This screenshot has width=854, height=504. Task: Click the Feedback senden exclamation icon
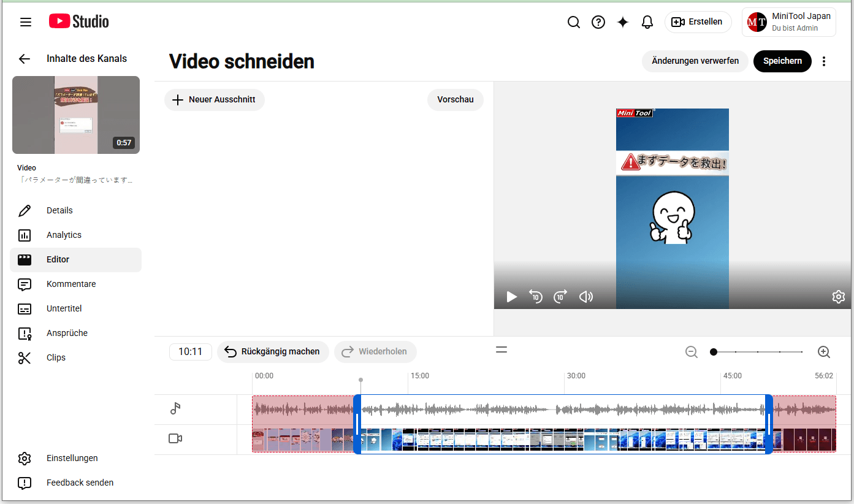pyautogui.click(x=25, y=483)
